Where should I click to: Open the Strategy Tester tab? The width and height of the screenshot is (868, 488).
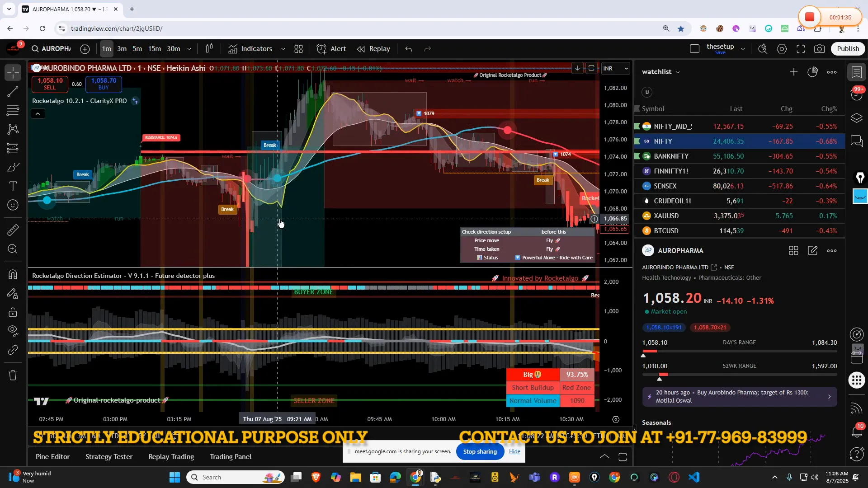coord(109,457)
